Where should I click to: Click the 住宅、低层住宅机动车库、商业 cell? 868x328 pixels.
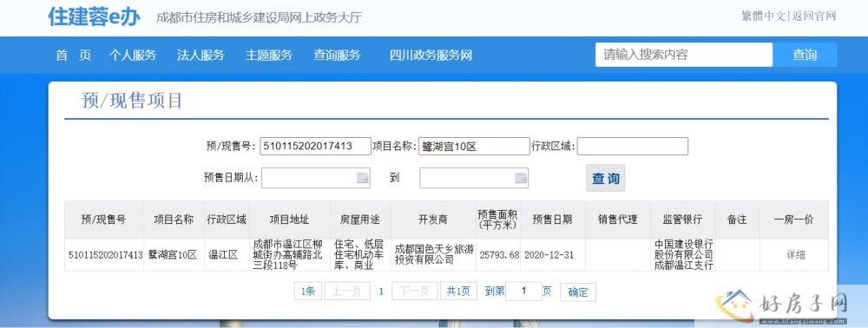360,255
